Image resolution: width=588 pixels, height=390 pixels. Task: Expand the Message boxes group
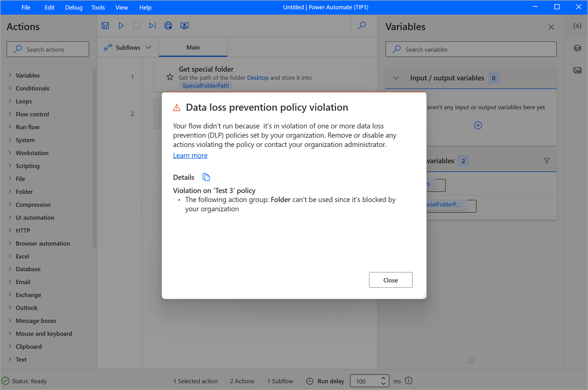(x=10, y=321)
